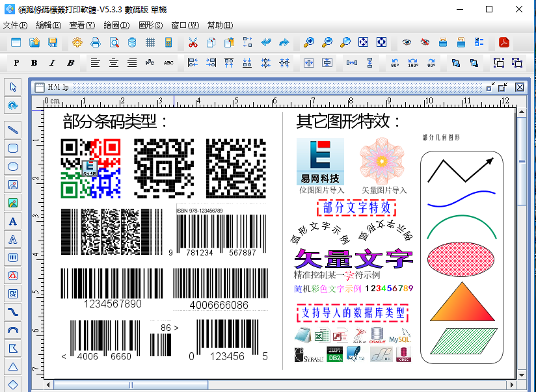Select the rounded rectangle tool
This screenshot has width=536, height=392.
click(13, 148)
